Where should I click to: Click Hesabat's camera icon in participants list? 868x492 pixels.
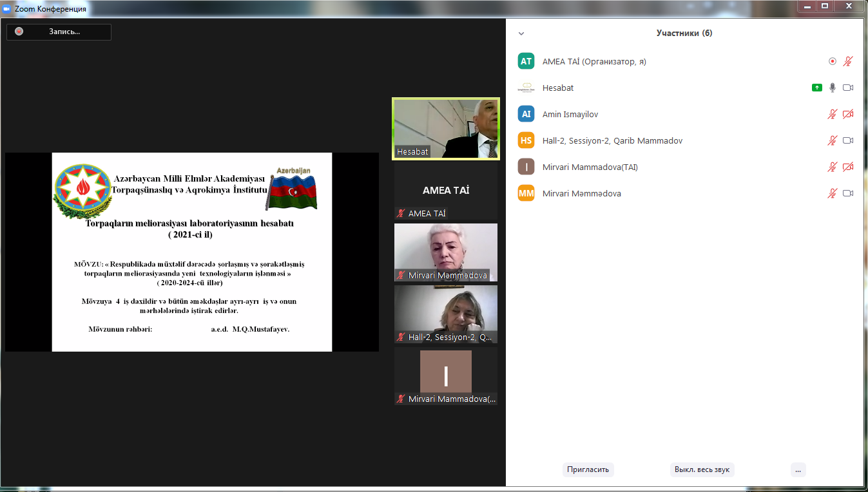(848, 88)
